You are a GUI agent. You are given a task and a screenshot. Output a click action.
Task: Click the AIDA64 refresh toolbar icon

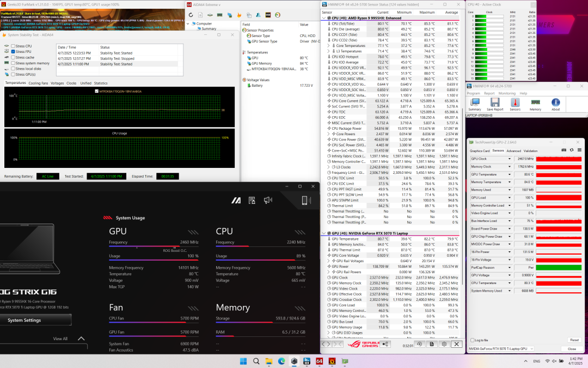191,15
